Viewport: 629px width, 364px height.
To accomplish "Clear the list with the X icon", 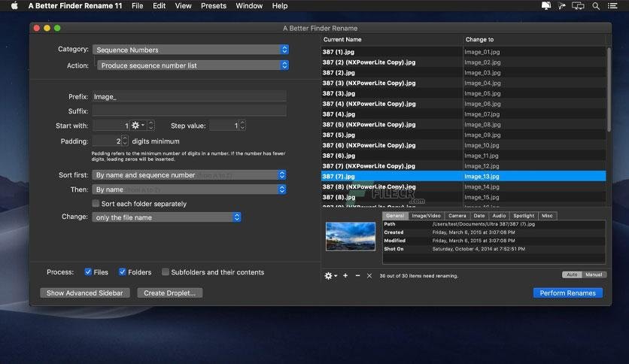I will [369, 276].
